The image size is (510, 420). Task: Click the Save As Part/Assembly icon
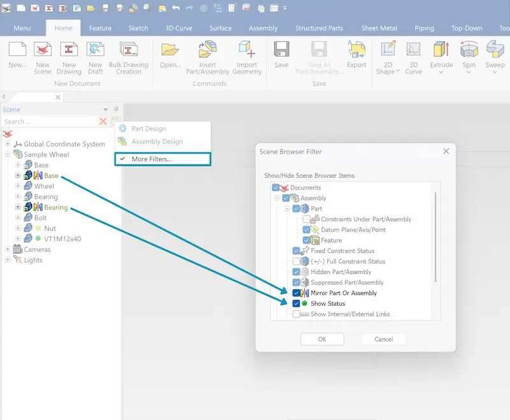[x=319, y=50]
